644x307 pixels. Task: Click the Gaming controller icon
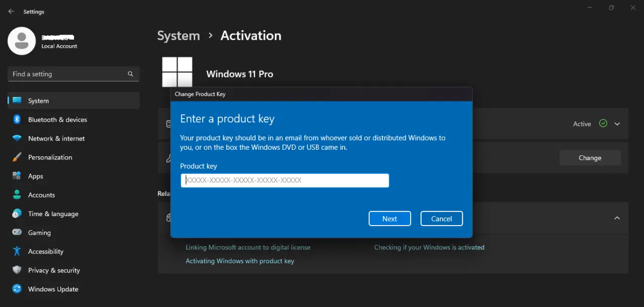tap(17, 233)
